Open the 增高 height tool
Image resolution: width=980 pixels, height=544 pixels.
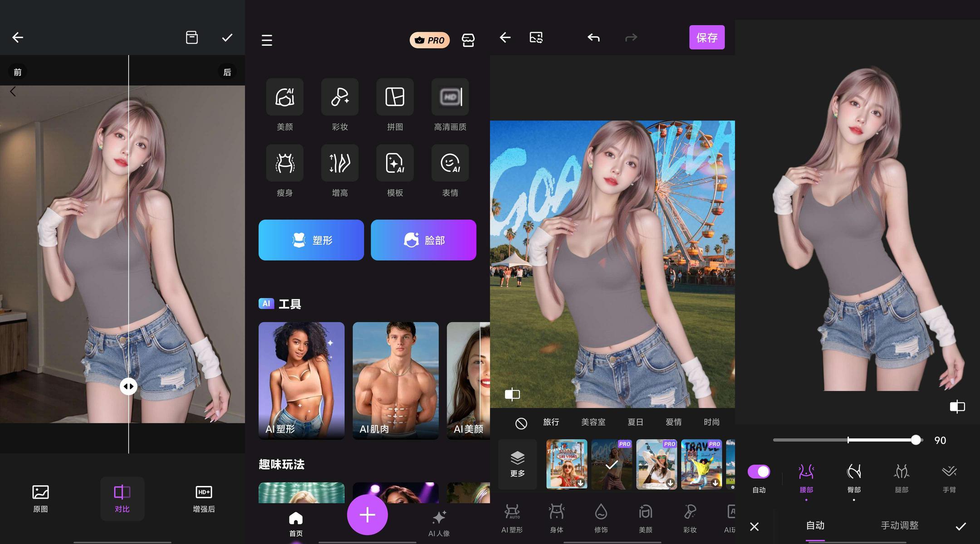[x=339, y=163]
